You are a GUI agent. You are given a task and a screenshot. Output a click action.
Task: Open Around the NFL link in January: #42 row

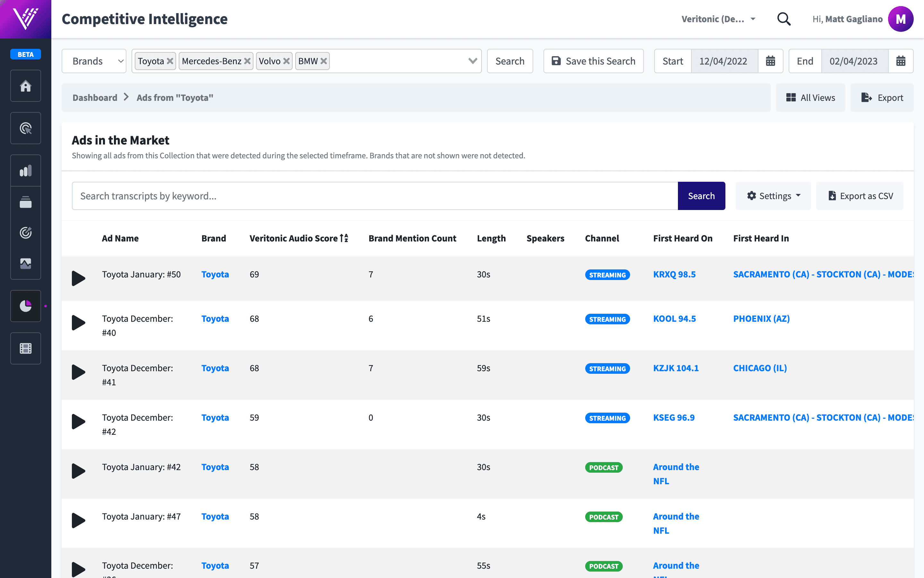point(676,474)
